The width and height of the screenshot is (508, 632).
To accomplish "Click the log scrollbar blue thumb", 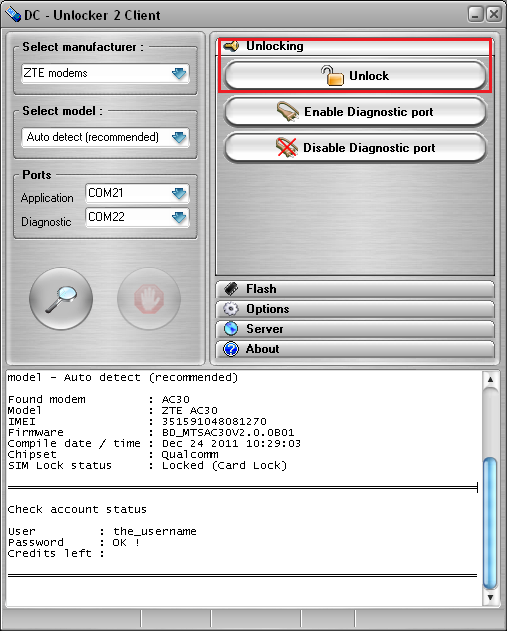I will (490, 523).
